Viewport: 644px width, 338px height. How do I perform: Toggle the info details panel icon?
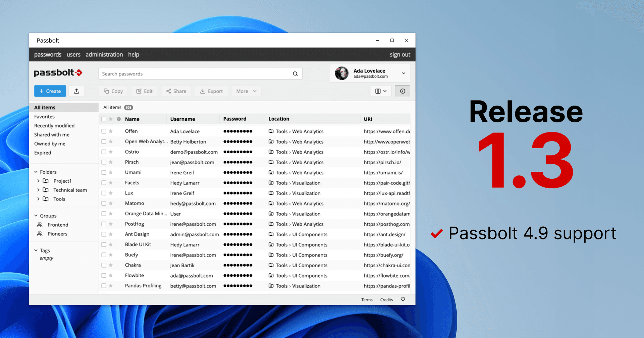tap(402, 91)
